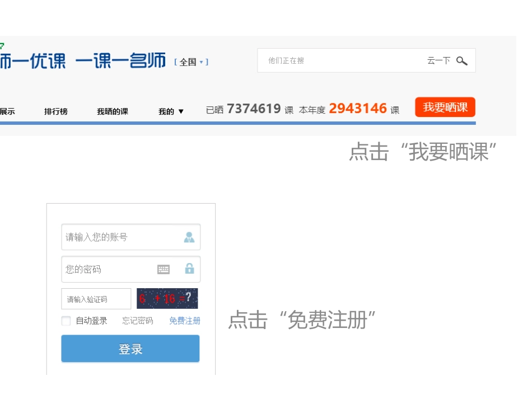Focus the 请输入验证码 captcha field
The width and height of the screenshot is (532, 399).
tap(96, 299)
